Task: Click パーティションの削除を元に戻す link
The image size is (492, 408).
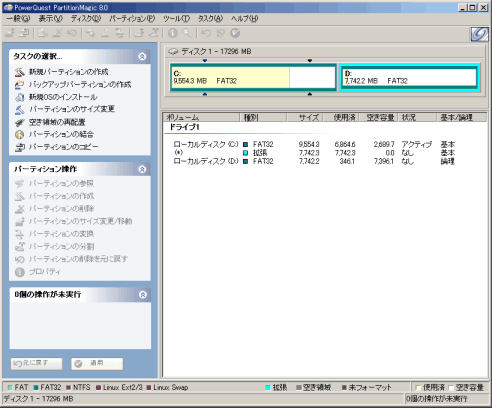Action: (78, 259)
